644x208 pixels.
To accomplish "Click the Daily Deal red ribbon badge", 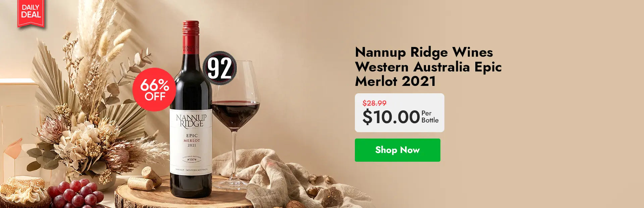I will (x=31, y=13).
